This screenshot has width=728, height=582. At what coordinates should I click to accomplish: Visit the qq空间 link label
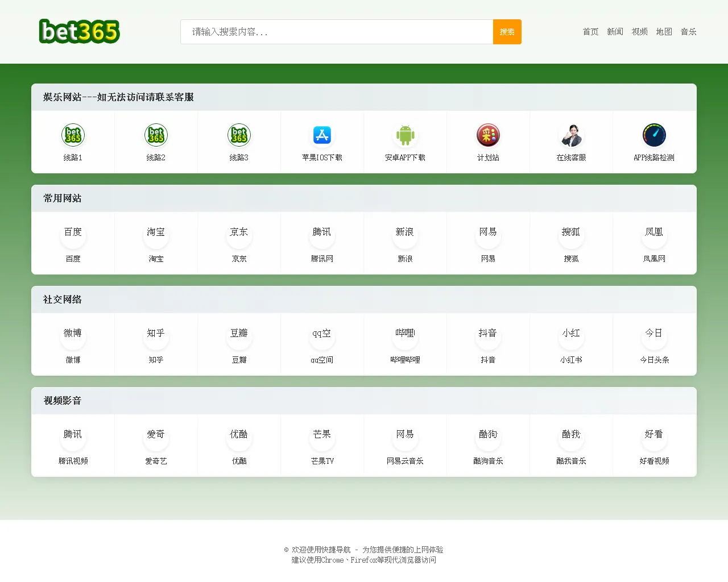322,360
